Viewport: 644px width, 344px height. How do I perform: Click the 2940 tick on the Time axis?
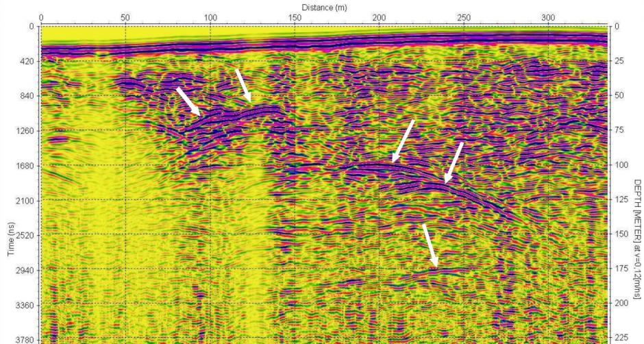coord(26,270)
